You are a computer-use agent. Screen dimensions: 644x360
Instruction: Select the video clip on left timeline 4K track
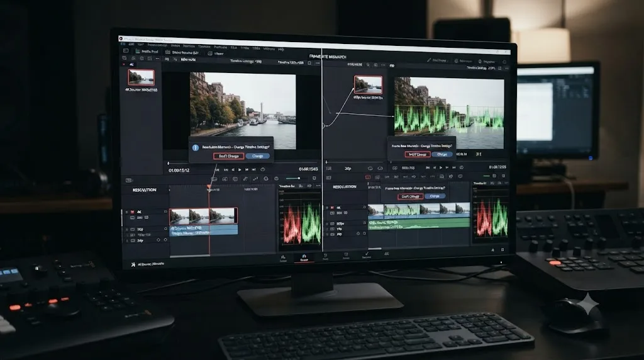click(204, 216)
